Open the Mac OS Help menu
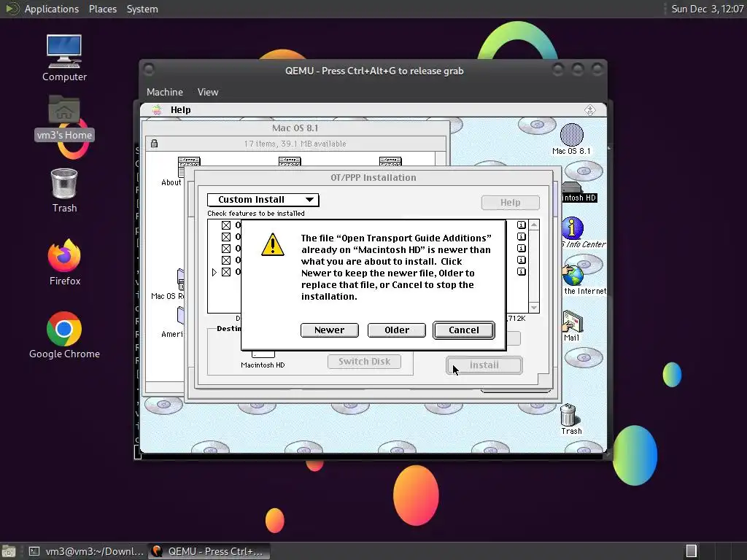 [x=181, y=110]
